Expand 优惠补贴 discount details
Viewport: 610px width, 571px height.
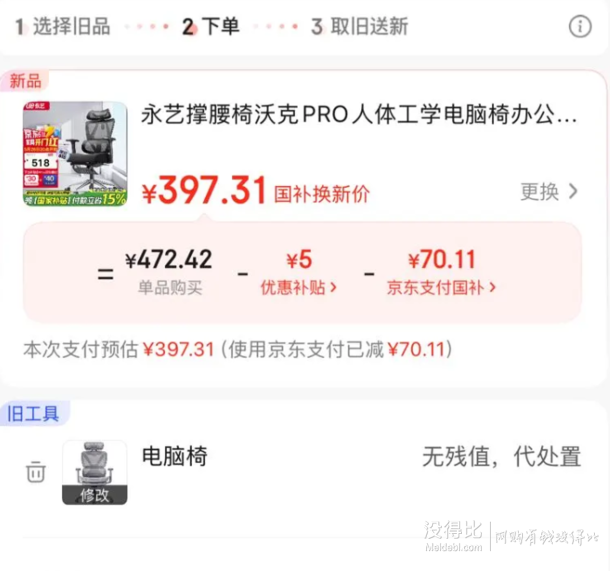(298, 288)
